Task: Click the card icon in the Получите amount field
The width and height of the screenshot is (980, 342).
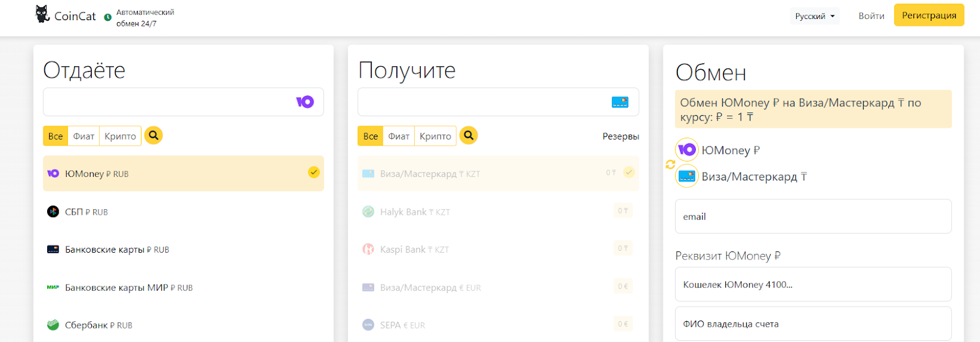Action: (620, 102)
